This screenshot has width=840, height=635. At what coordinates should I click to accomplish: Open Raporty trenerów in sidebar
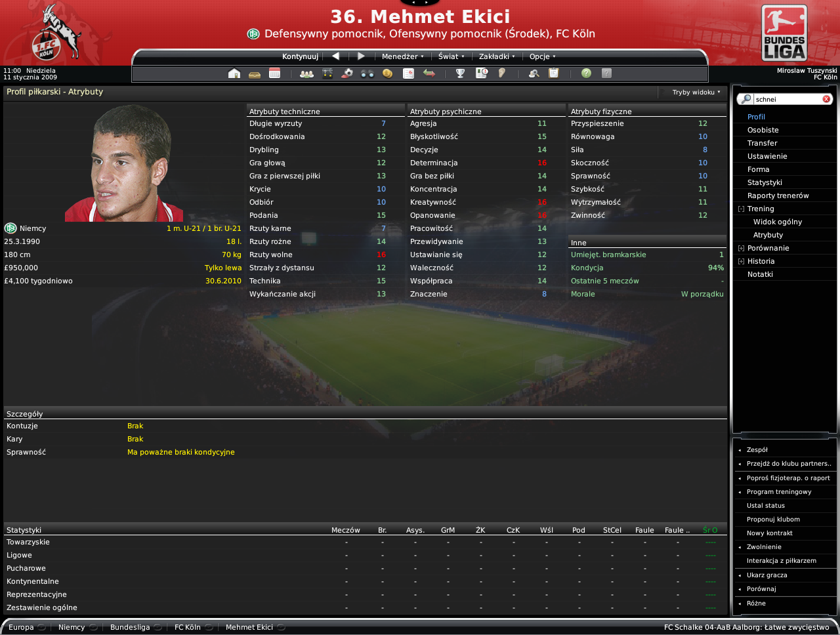pos(778,195)
